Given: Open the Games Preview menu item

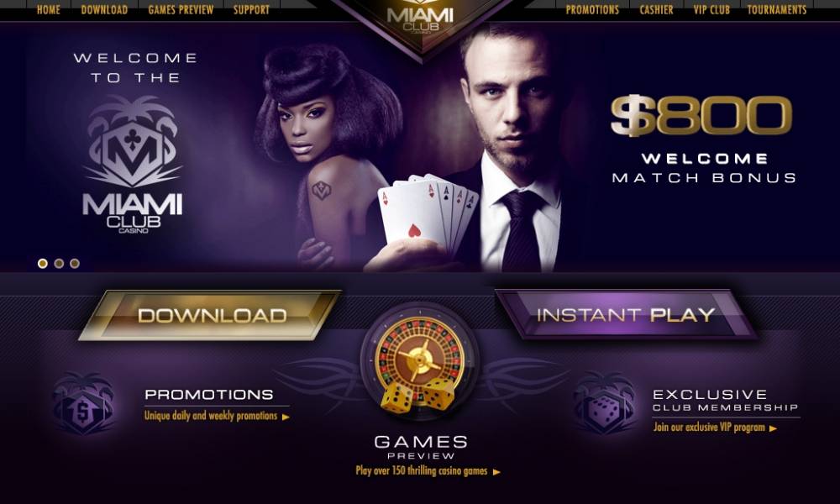Looking at the screenshot, I should click(181, 9).
